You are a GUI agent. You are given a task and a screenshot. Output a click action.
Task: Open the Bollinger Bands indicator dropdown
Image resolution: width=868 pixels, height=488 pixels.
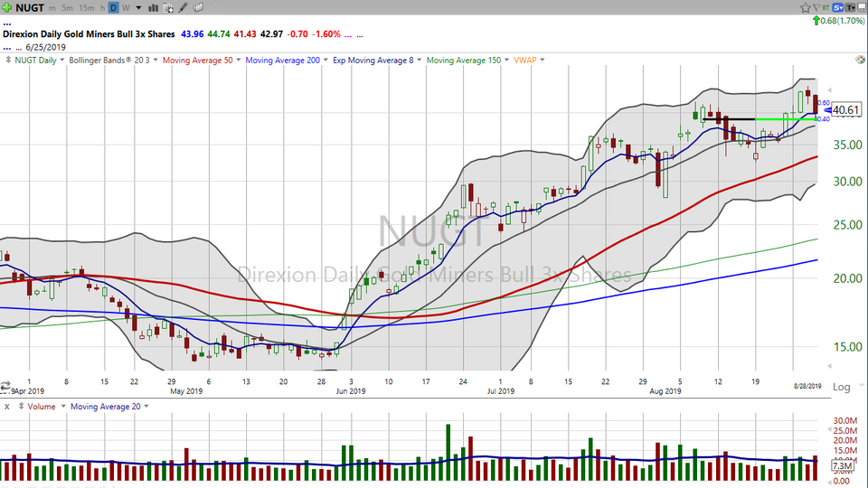point(155,61)
